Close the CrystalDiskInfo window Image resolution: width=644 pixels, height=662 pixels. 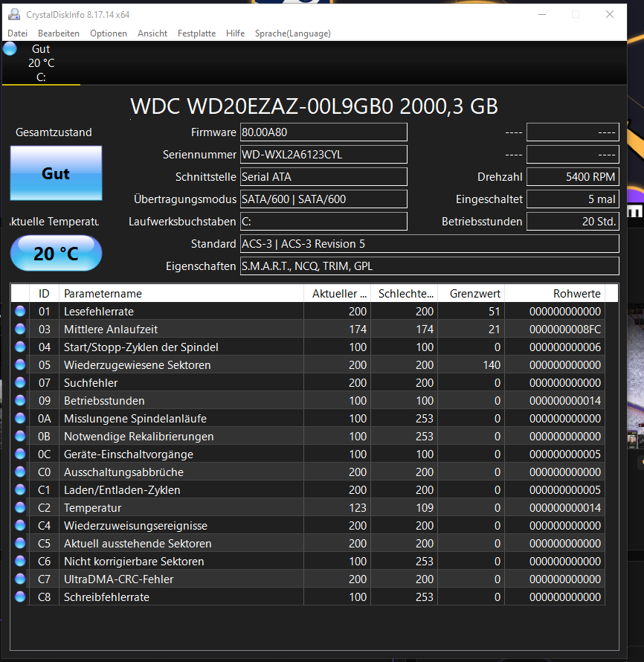609,14
